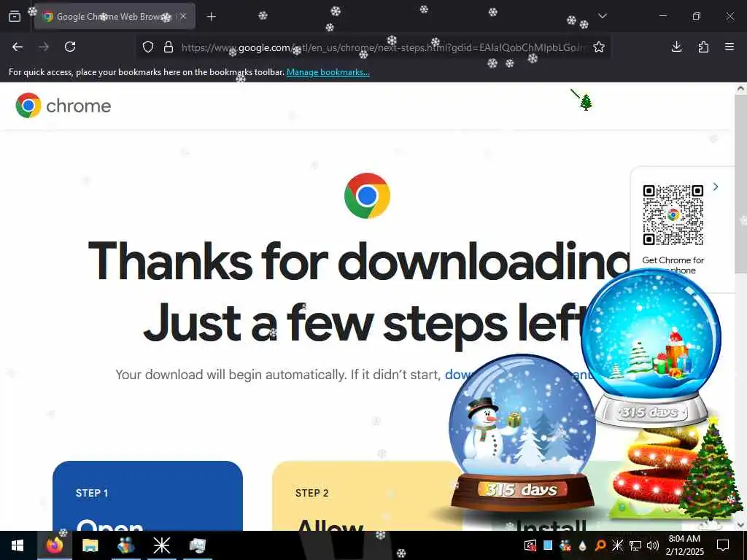The height and width of the screenshot is (560, 747).
Task: Click the site security padlock icon
Action: (169, 47)
